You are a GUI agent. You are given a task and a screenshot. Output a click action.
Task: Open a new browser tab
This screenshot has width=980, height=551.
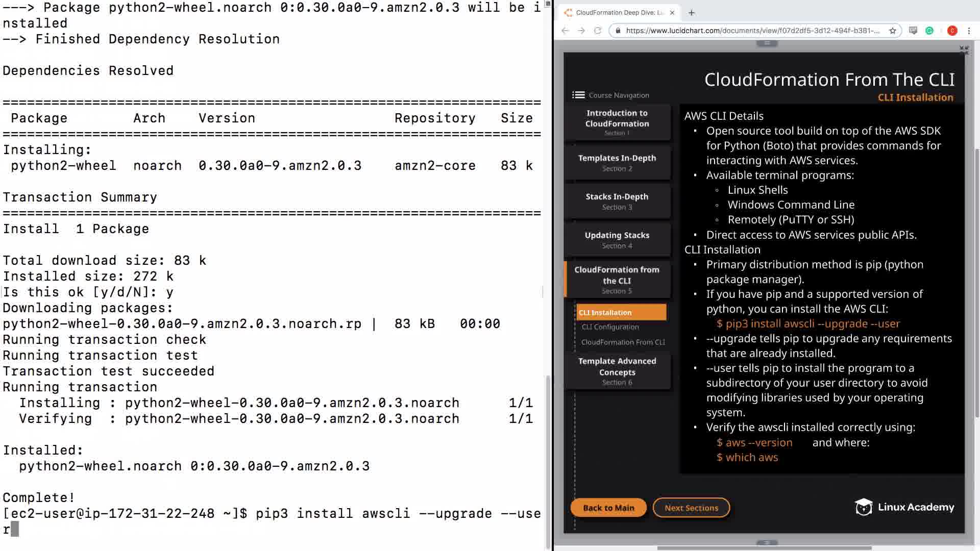click(x=692, y=13)
